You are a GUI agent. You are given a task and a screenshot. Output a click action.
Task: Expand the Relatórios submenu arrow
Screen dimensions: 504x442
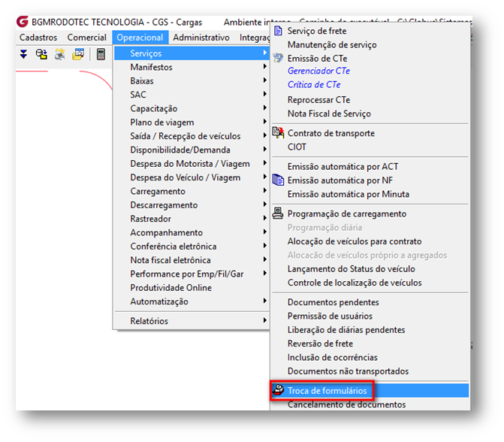tap(265, 320)
